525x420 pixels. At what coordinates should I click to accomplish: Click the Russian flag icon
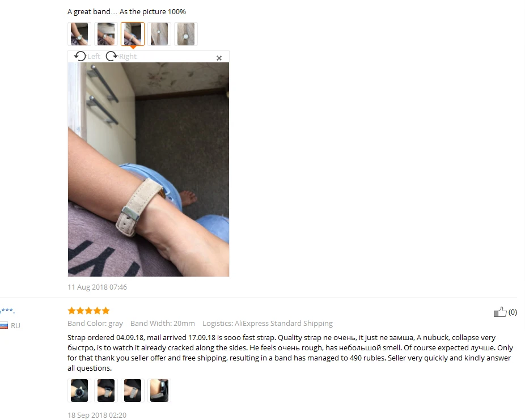pos(3,325)
